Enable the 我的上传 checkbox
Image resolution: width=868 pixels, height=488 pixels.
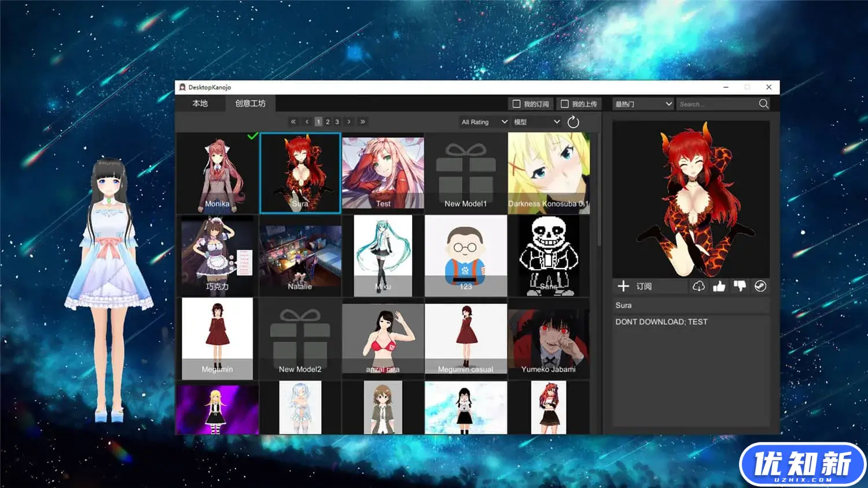tap(565, 104)
